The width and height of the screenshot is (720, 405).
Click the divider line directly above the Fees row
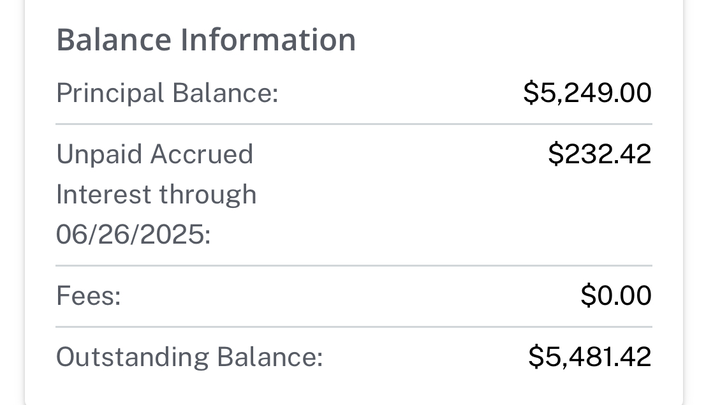click(x=354, y=266)
